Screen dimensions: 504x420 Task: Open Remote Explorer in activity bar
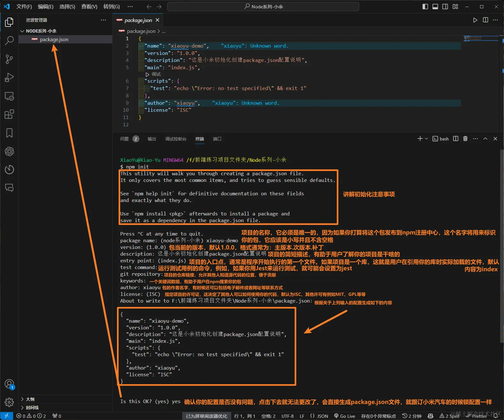point(9,96)
